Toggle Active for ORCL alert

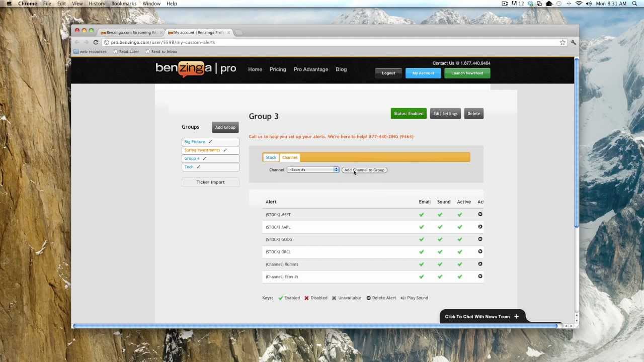point(459,252)
